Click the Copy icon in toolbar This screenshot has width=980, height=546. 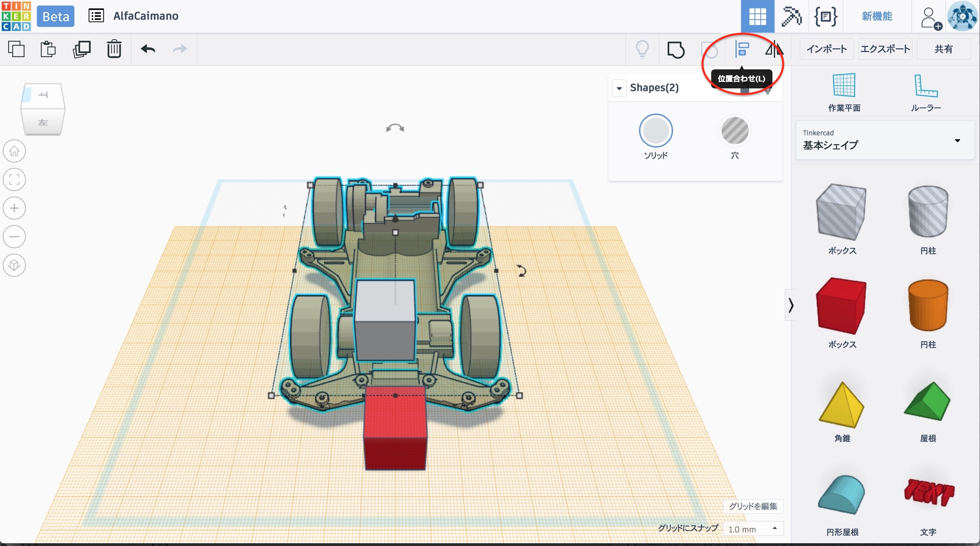pyautogui.click(x=16, y=49)
